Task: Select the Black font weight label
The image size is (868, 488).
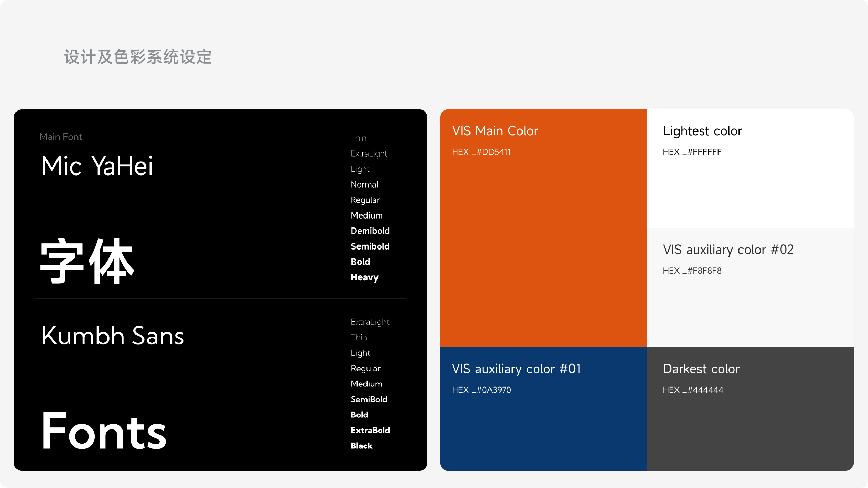Action: [361, 446]
